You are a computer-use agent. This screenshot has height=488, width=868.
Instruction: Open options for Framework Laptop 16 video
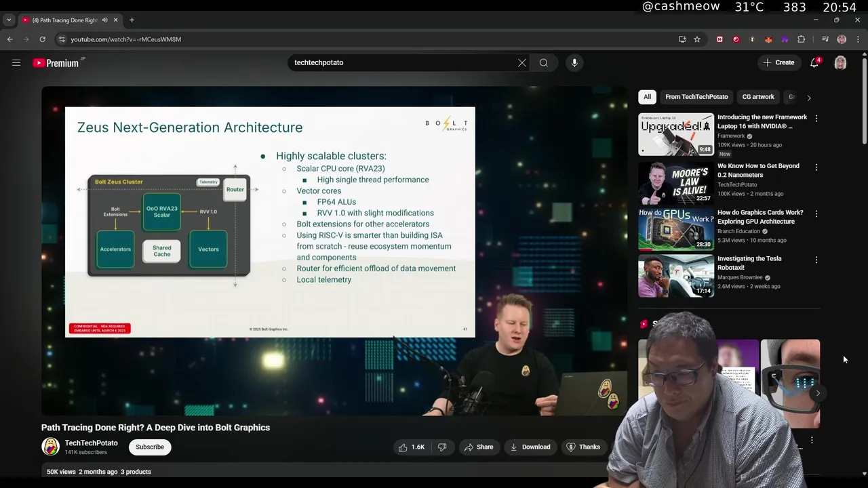[x=816, y=118]
